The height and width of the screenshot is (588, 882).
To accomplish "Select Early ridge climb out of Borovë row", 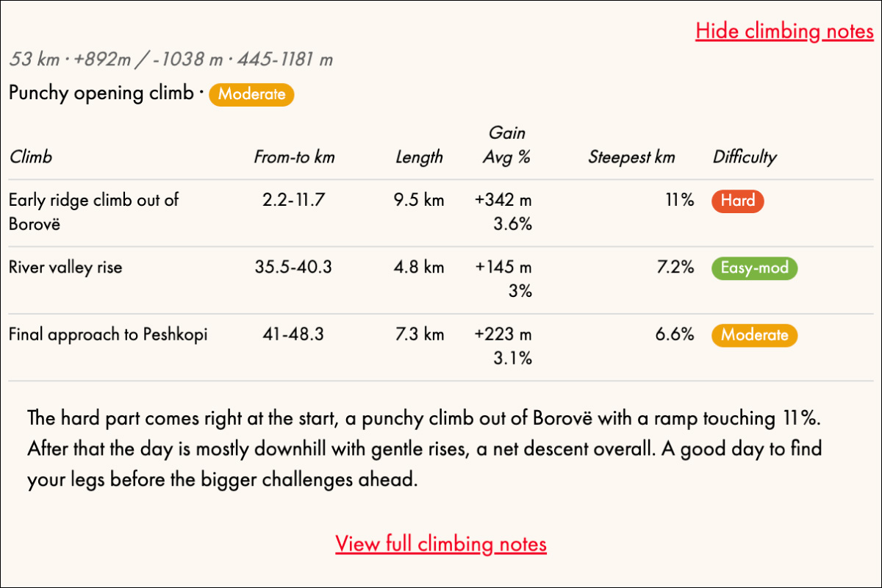I will pos(441,213).
